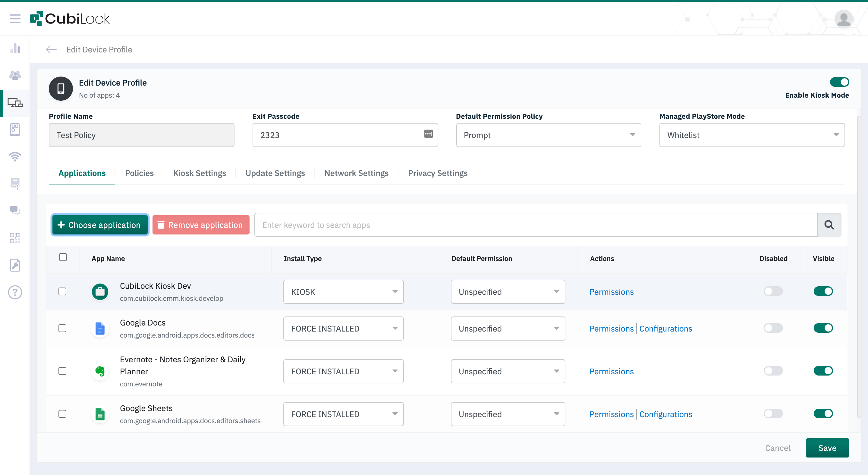
Task: Open Install Type dropdown for CubiLock Kiosk Dev
Action: coord(343,292)
